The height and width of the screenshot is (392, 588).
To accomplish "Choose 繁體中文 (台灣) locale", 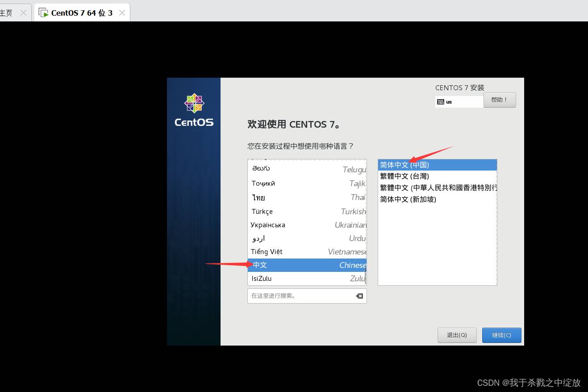I will [x=437, y=176].
